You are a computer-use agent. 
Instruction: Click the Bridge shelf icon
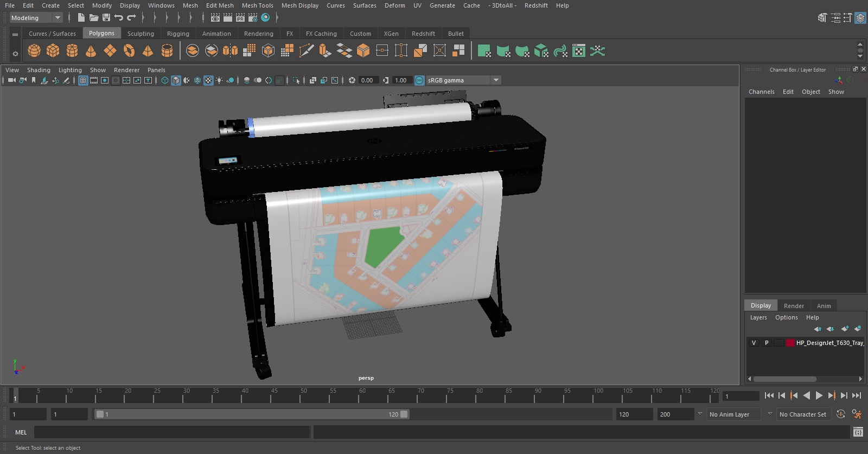coord(344,51)
